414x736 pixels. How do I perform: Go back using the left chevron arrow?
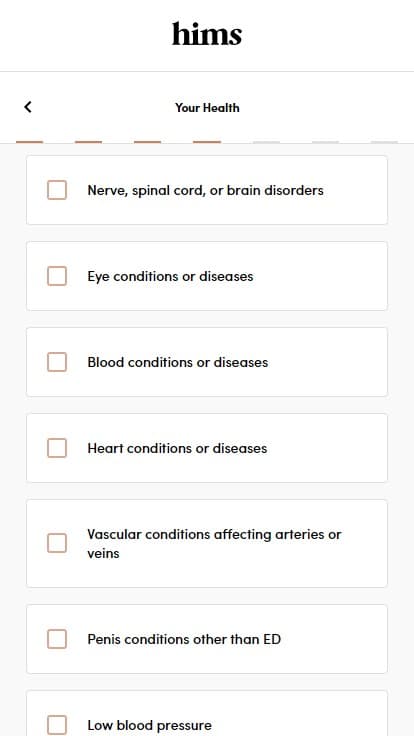pos(28,107)
